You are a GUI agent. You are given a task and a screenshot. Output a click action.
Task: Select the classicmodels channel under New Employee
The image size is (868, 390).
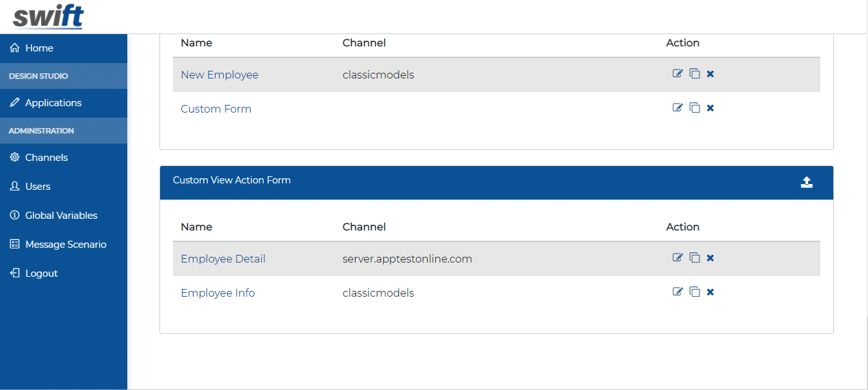(x=378, y=75)
